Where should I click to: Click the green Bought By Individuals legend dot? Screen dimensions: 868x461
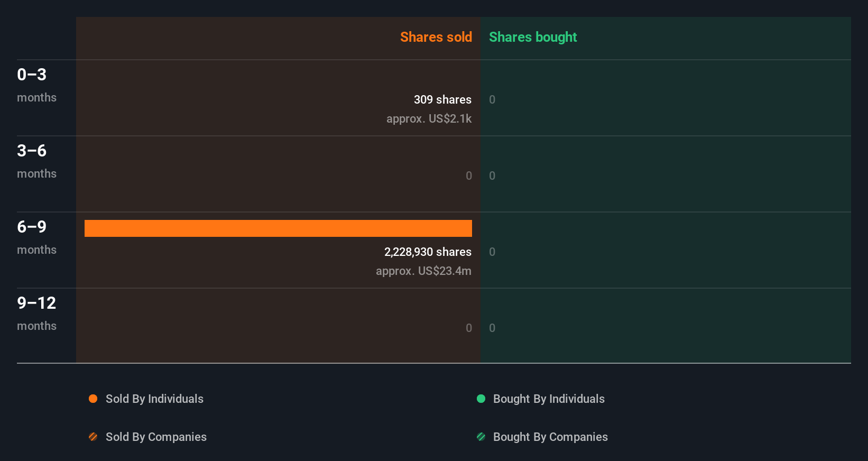481,399
